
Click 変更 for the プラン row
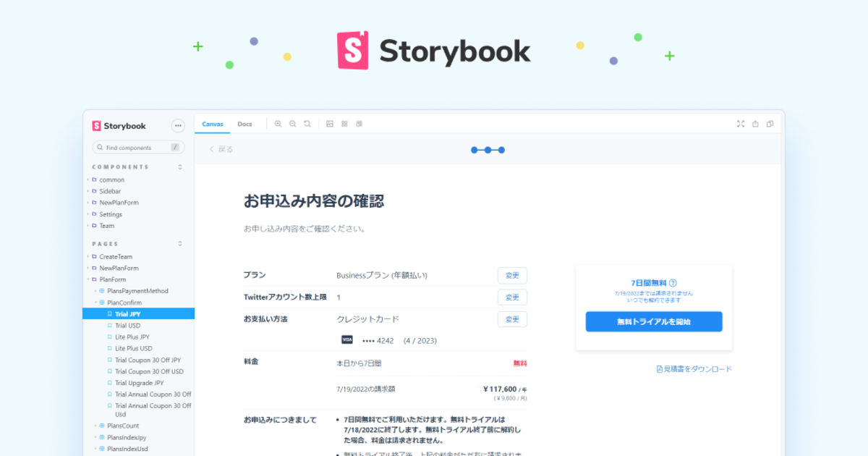512,276
